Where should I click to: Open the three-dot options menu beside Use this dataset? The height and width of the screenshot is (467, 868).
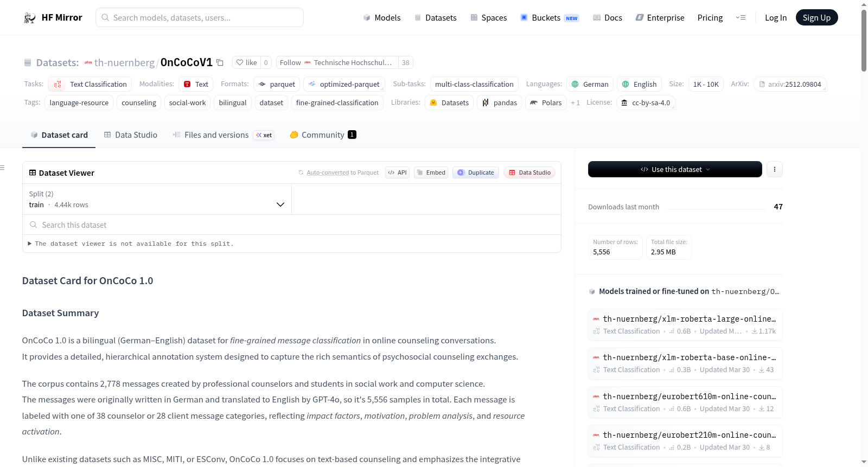[774, 169]
